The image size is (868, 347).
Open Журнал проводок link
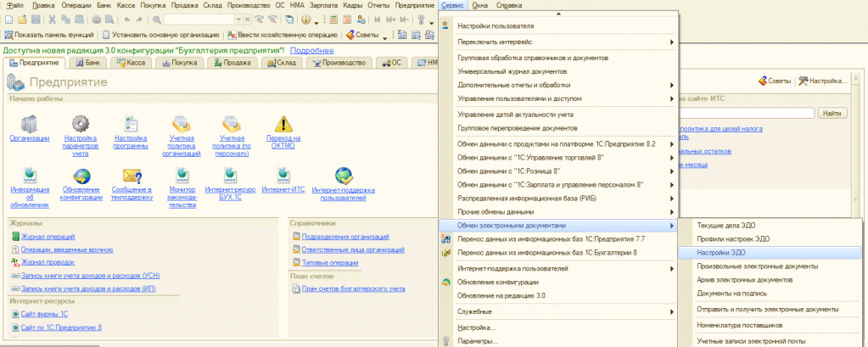coord(48,262)
